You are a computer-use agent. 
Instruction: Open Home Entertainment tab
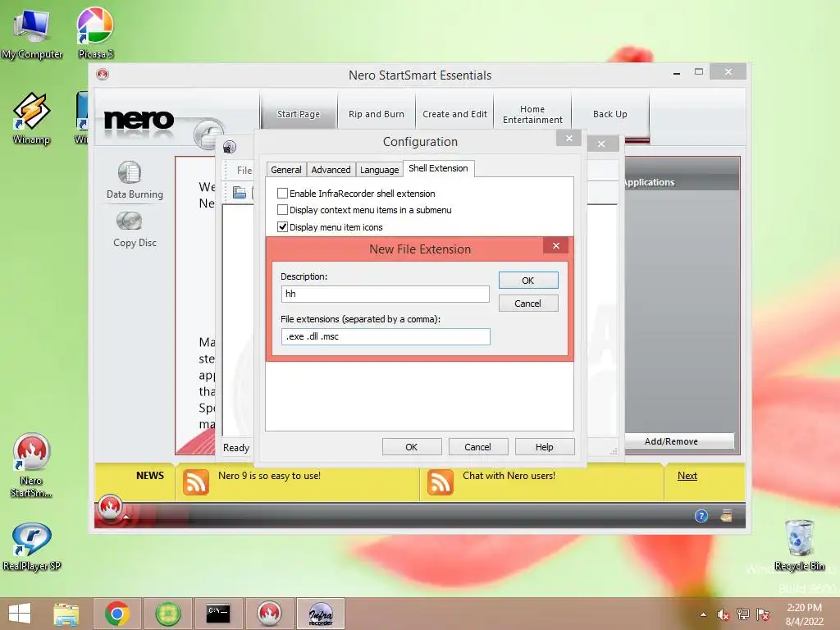(x=532, y=114)
